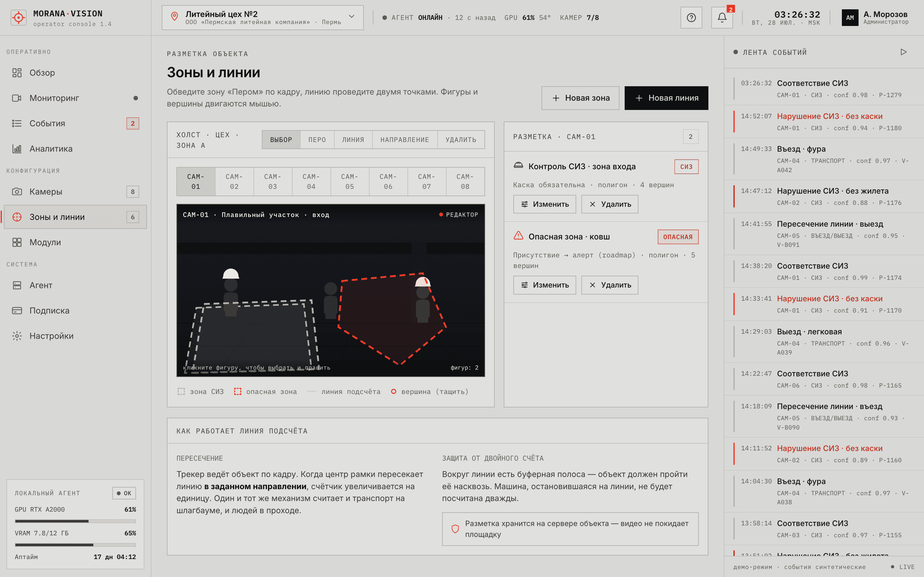Click the Morana Vision crosshair logo
Screen dimensions: 924x577
click(x=18, y=18)
